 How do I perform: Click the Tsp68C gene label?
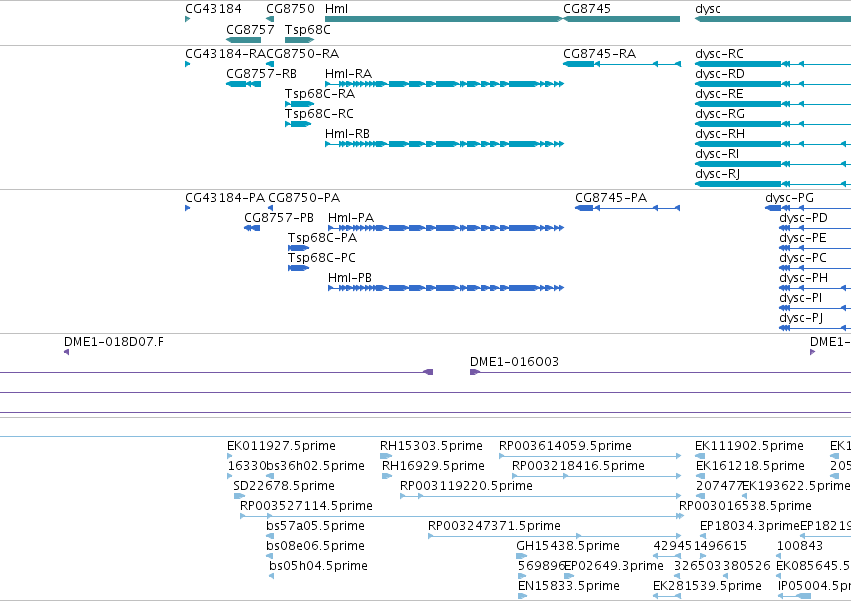(x=308, y=29)
